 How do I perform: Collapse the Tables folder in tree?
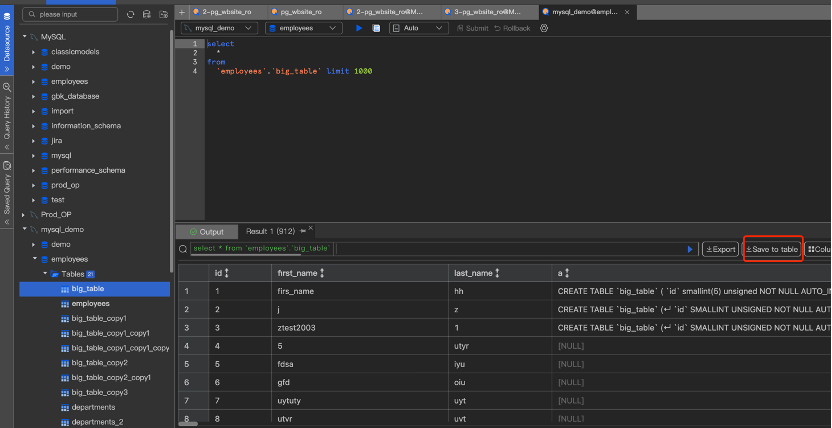(44, 273)
